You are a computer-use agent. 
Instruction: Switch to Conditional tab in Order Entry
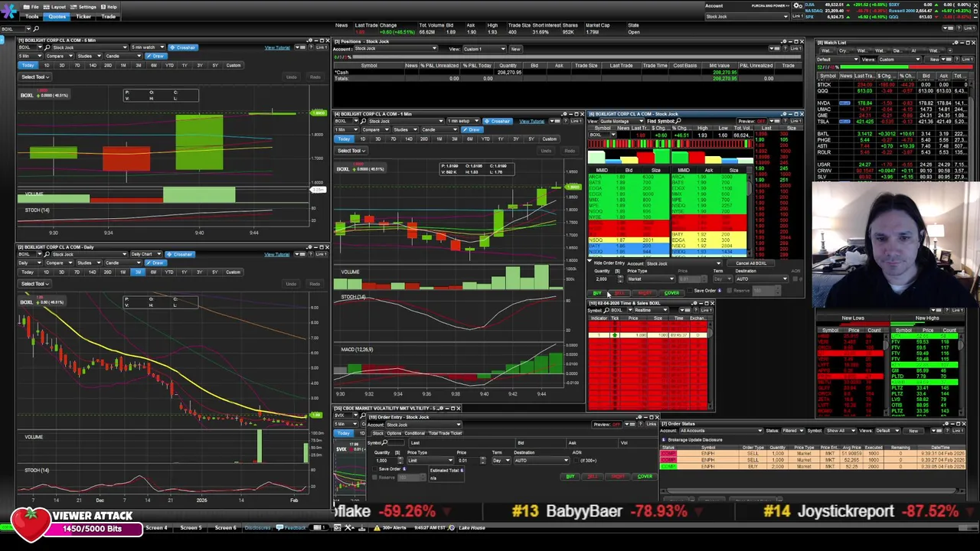click(414, 433)
